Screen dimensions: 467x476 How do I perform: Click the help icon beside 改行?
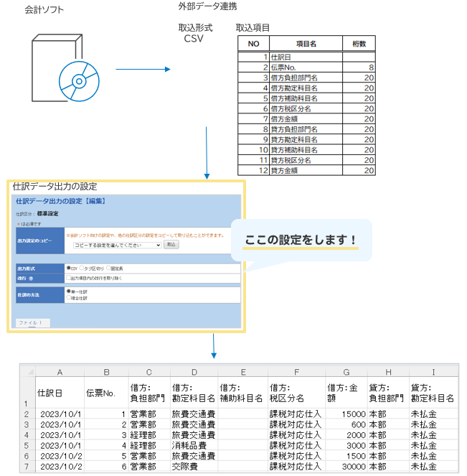pos(32,277)
